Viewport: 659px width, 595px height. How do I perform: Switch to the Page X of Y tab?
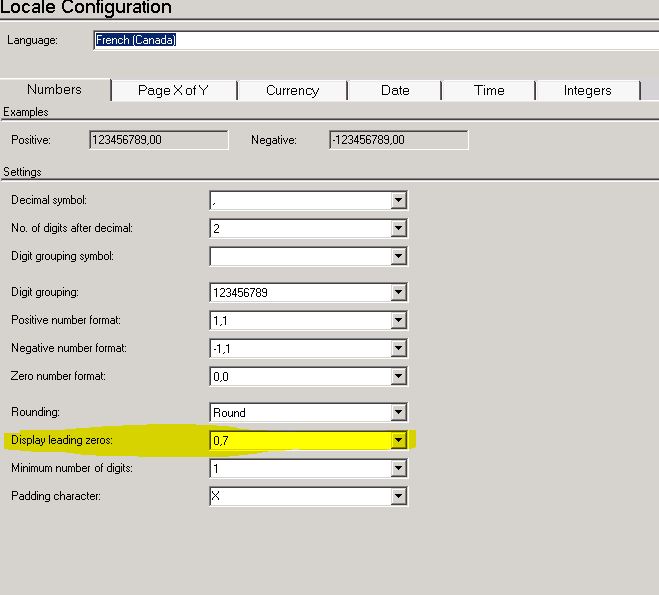click(174, 91)
